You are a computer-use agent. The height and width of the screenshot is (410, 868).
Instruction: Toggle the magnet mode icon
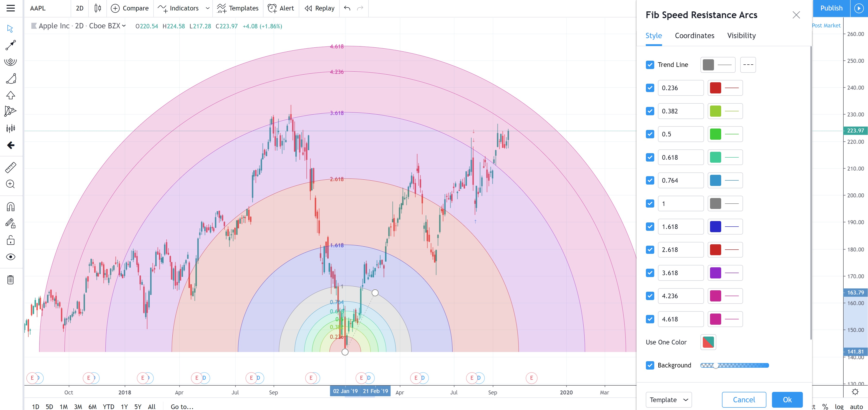tap(10, 207)
